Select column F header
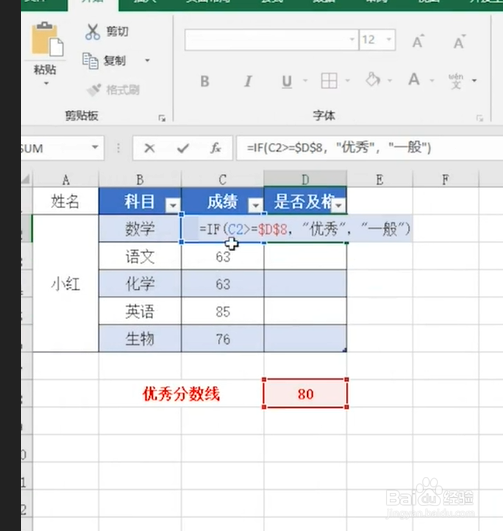This screenshot has height=531, width=503. pyautogui.click(x=446, y=179)
